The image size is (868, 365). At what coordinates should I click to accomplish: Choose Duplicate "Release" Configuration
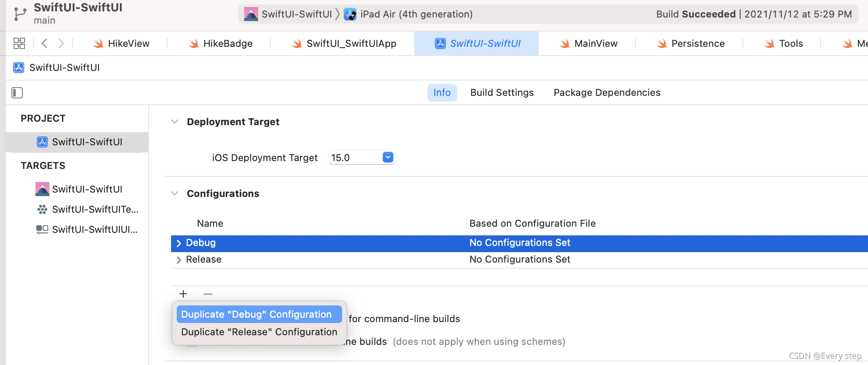(259, 332)
